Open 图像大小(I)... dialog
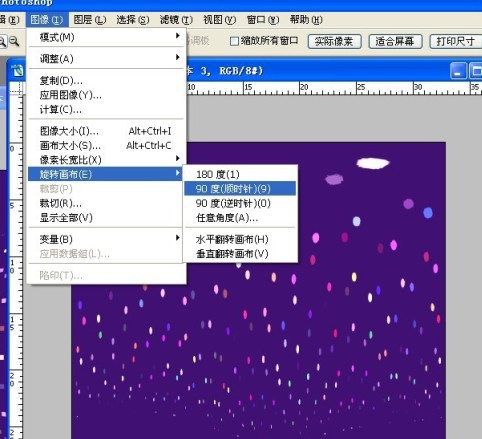Screen dimensions: 482x439 coord(106,131)
